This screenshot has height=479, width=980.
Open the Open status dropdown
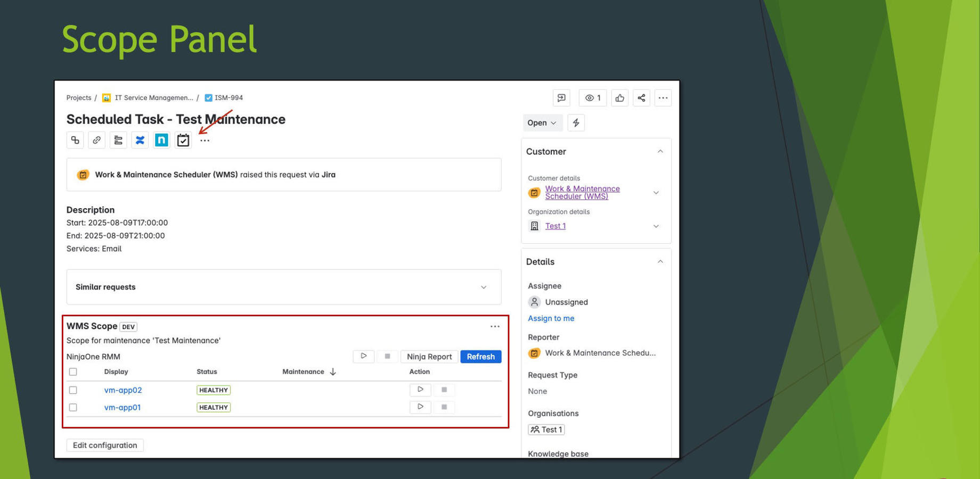pos(542,123)
